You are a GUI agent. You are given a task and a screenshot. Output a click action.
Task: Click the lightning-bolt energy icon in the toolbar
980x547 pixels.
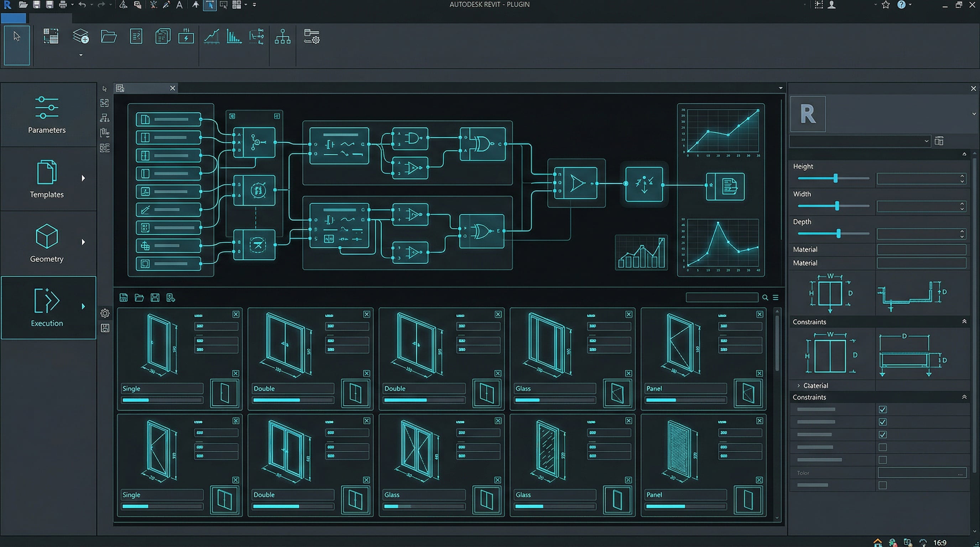(x=186, y=37)
